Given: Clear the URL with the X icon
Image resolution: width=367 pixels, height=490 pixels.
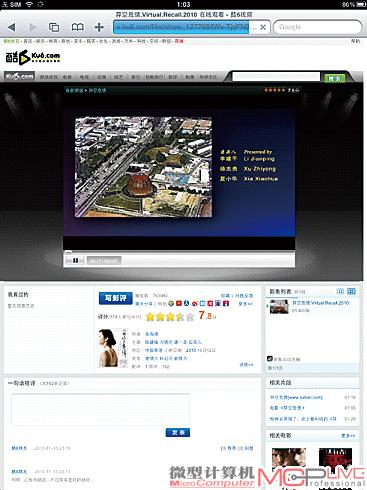Looking at the screenshot, I should (263, 27).
